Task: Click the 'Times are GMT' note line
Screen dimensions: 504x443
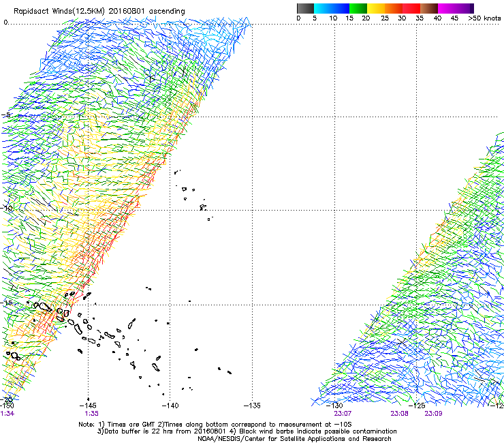Action: (x=215, y=425)
